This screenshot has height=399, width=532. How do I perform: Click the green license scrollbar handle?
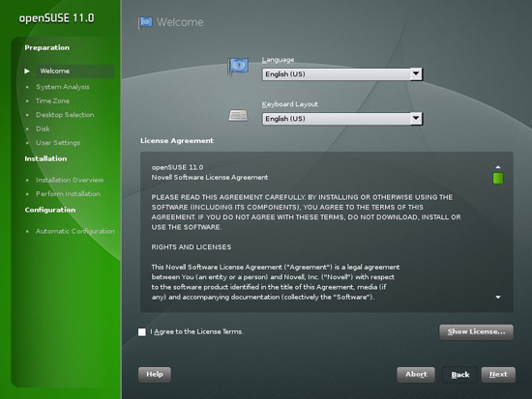(x=498, y=179)
